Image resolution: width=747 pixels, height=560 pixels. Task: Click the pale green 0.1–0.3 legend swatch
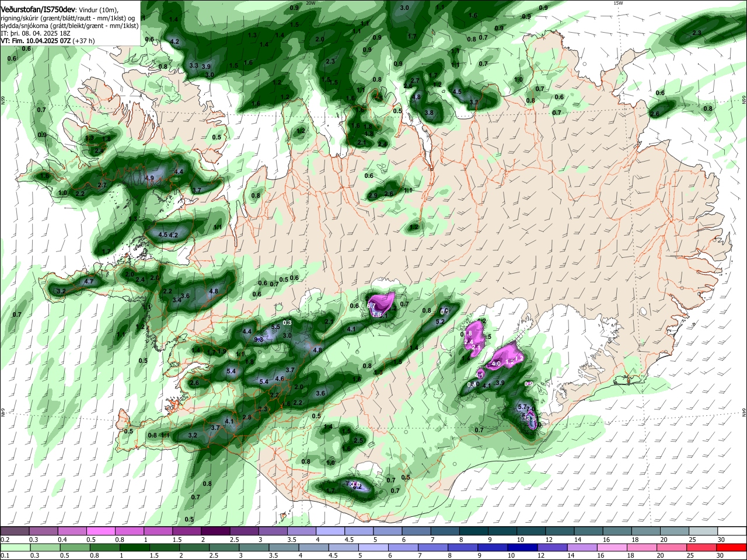pos(15,547)
